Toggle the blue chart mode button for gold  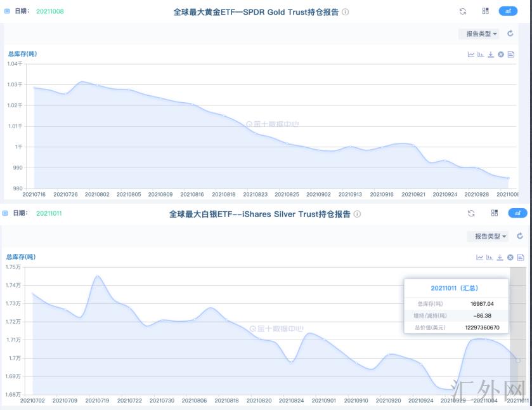pos(508,11)
